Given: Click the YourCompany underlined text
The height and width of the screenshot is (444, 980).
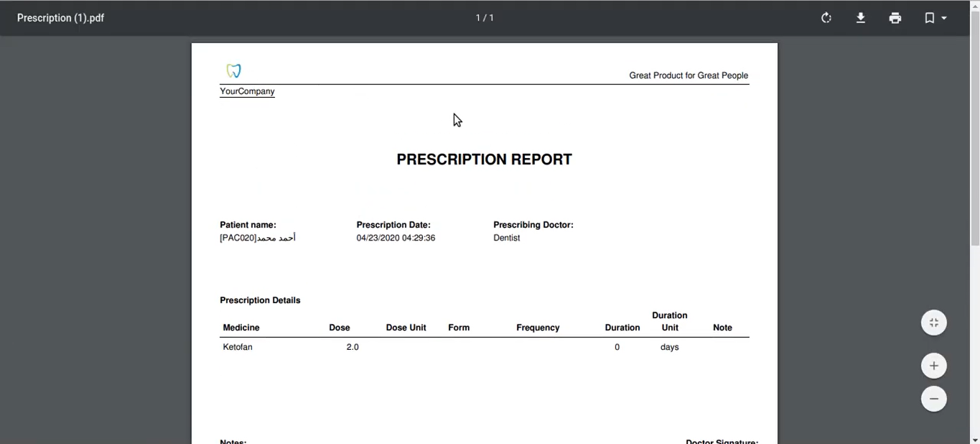Looking at the screenshot, I should tap(247, 91).
